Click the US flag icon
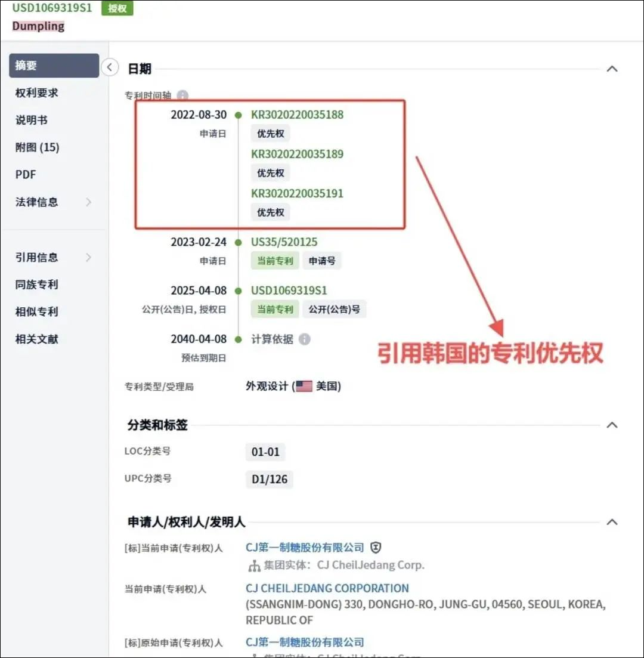The width and height of the screenshot is (644, 658). 304,386
